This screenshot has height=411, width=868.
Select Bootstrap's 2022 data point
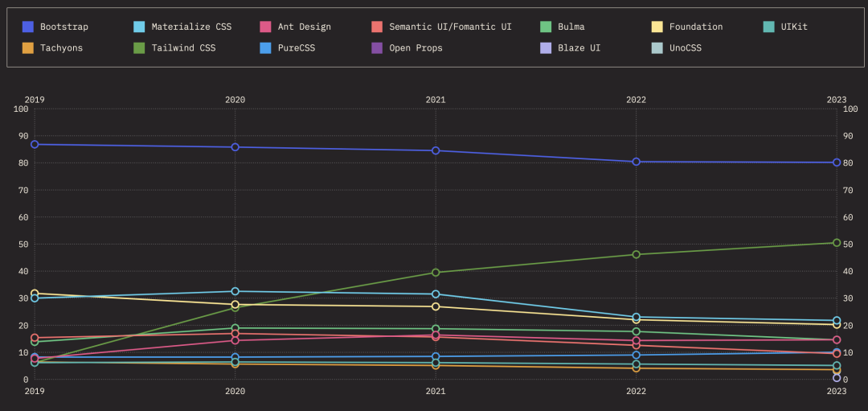tap(636, 162)
